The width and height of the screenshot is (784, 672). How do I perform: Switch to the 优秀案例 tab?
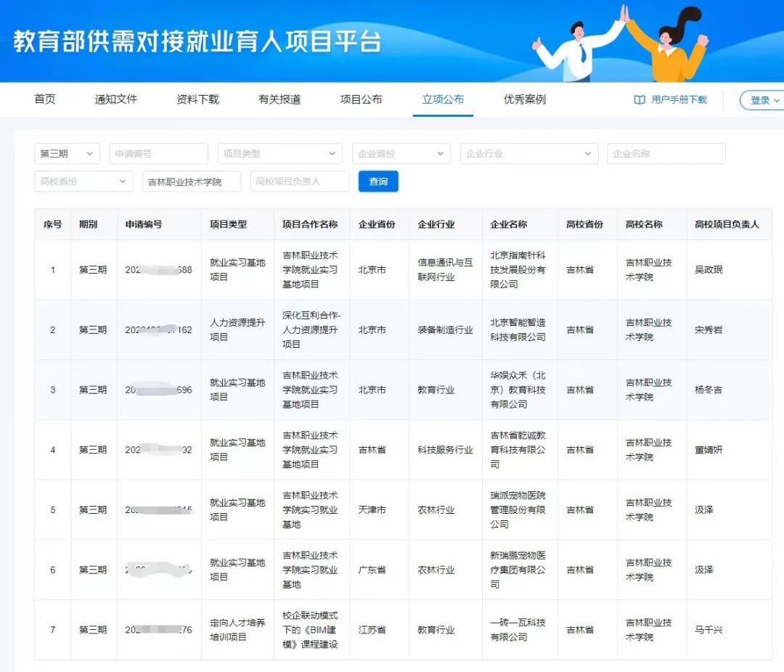pyautogui.click(x=524, y=99)
